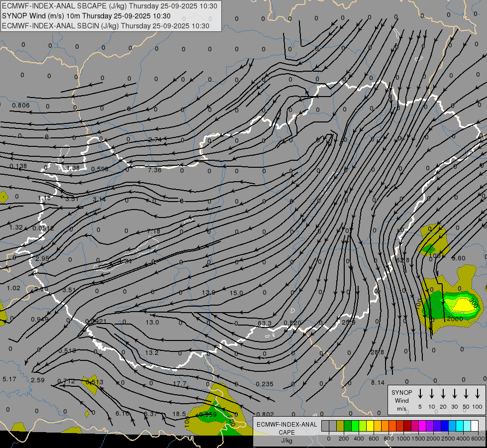This screenshot has height=448, width=487.
Task: Click the map value 28.8
Action: coord(378,352)
